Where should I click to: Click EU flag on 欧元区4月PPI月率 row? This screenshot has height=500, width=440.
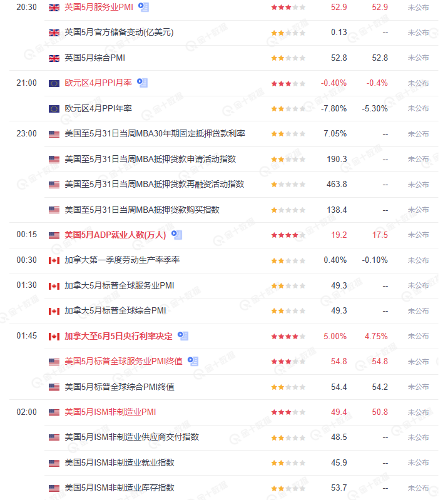click(x=54, y=83)
